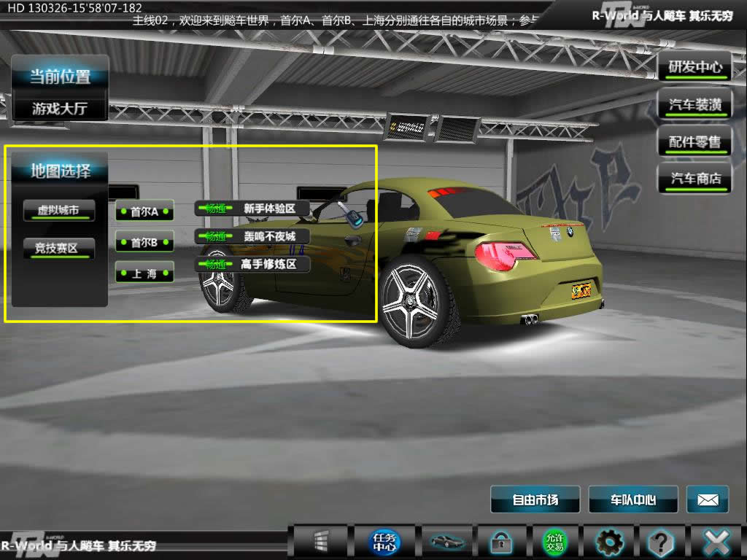Open the 自由市场 free market

(535, 500)
